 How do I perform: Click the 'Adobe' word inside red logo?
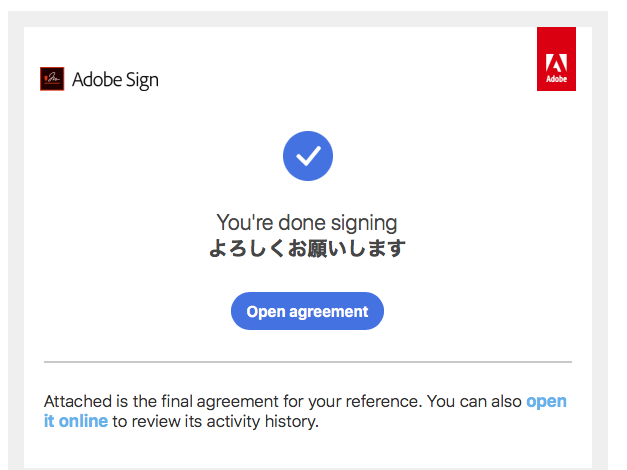click(x=556, y=78)
